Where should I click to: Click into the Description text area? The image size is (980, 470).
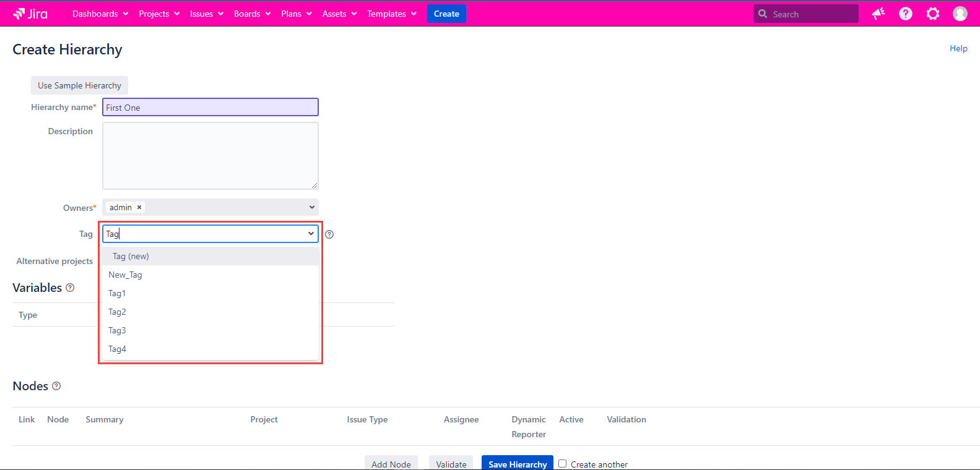click(210, 155)
